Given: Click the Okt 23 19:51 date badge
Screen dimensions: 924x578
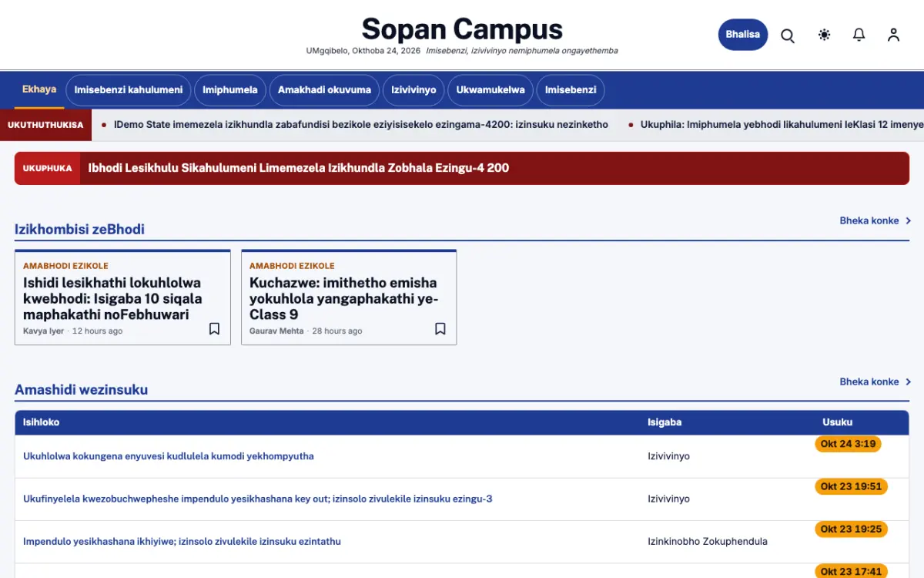Looking at the screenshot, I should 851,486.
